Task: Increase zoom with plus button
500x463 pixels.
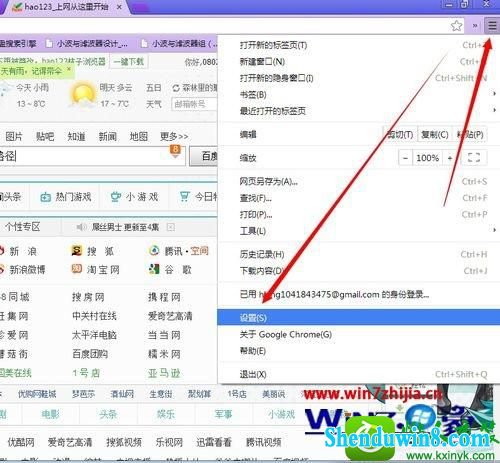Action: (x=450, y=158)
